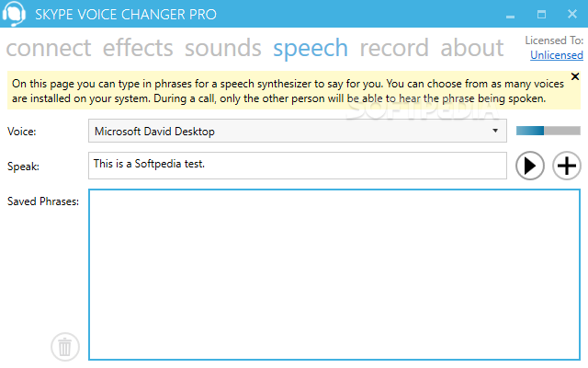Click the headset logo in title bar

pos(14,14)
